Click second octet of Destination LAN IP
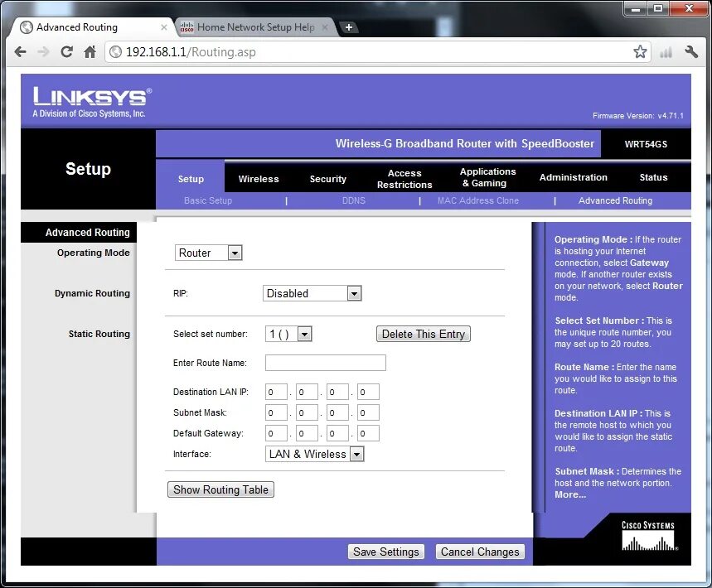 pos(307,392)
